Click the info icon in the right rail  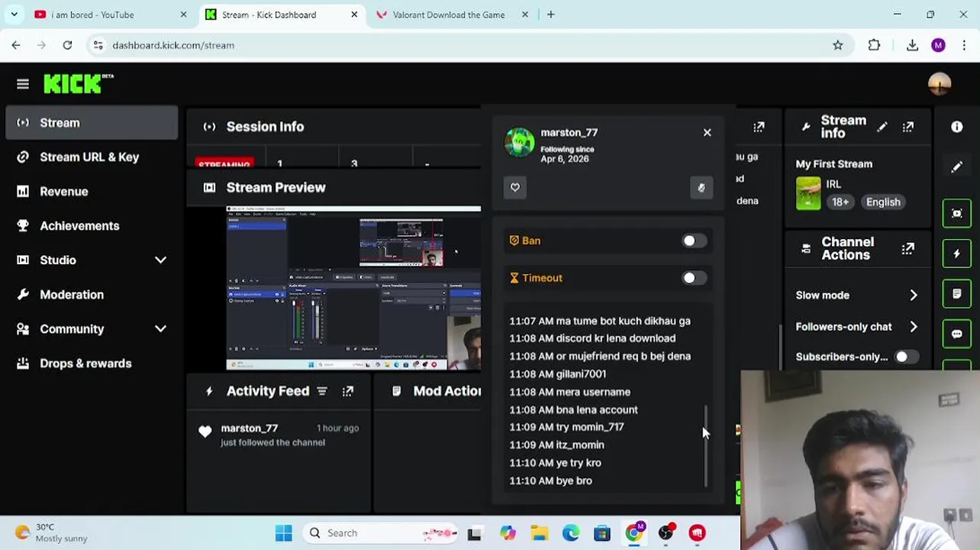tap(957, 127)
